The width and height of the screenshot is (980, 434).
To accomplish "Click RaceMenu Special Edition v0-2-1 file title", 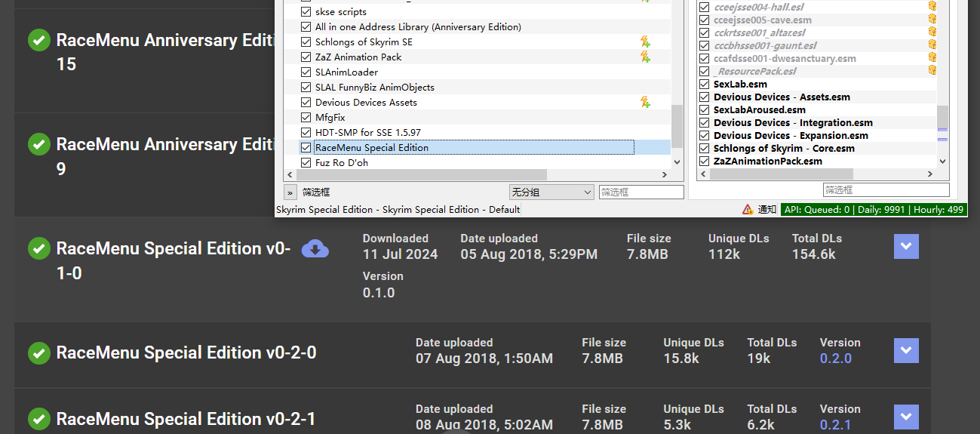I will pos(186,419).
